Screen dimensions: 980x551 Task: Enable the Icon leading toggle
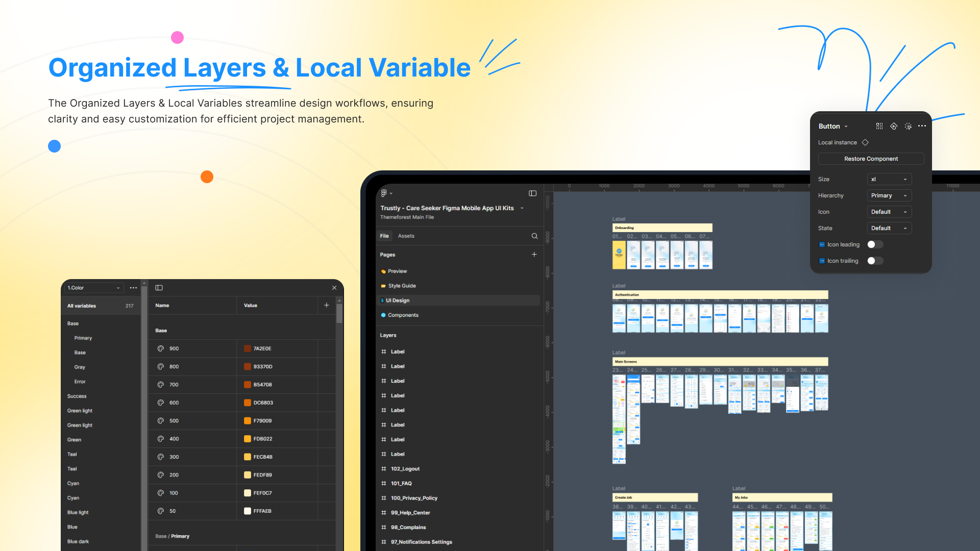tap(875, 244)
